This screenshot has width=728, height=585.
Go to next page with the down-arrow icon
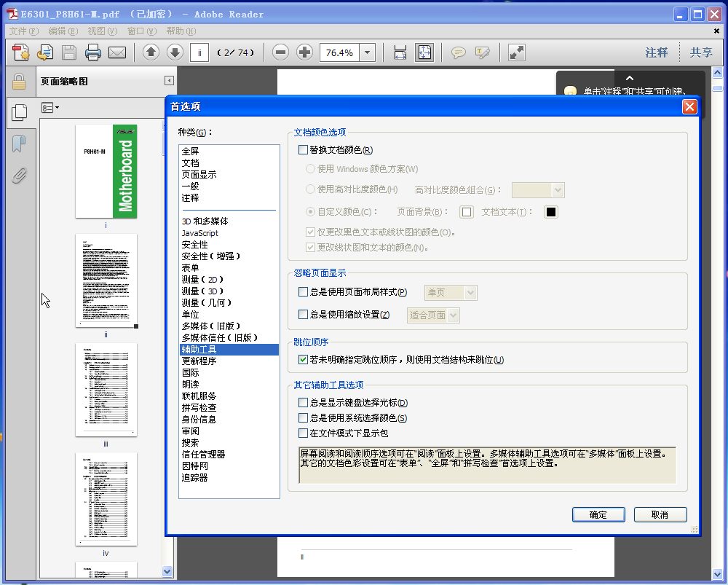click(x=174, y=52)
